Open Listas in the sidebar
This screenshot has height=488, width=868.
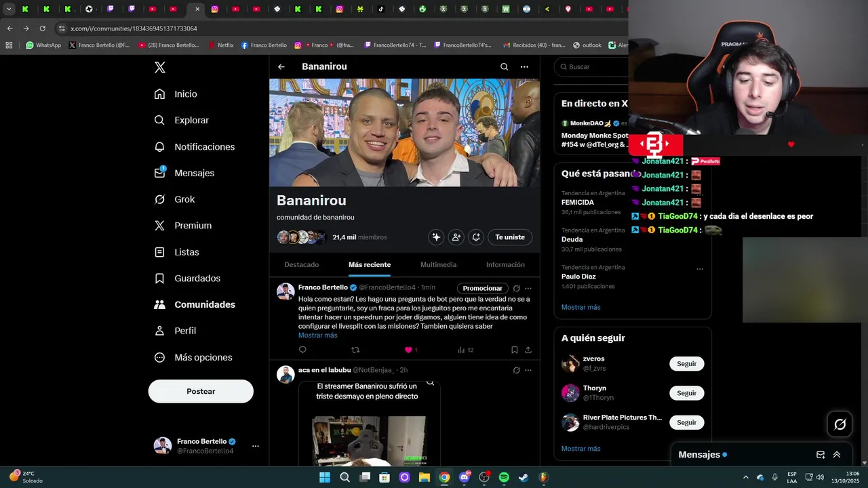(176, 252)
